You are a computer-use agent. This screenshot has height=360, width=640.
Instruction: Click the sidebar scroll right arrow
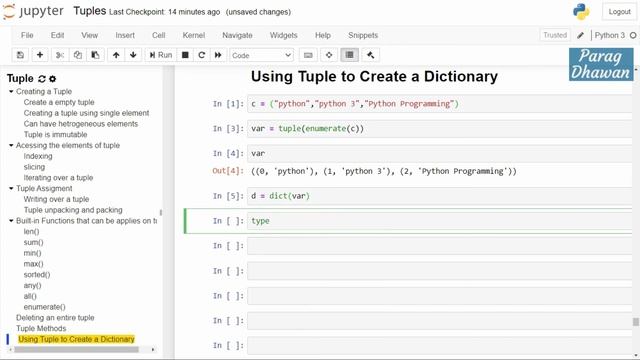153,349
